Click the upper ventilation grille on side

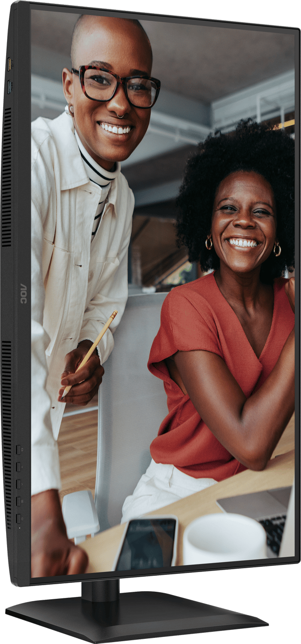[x=7, y=176]
